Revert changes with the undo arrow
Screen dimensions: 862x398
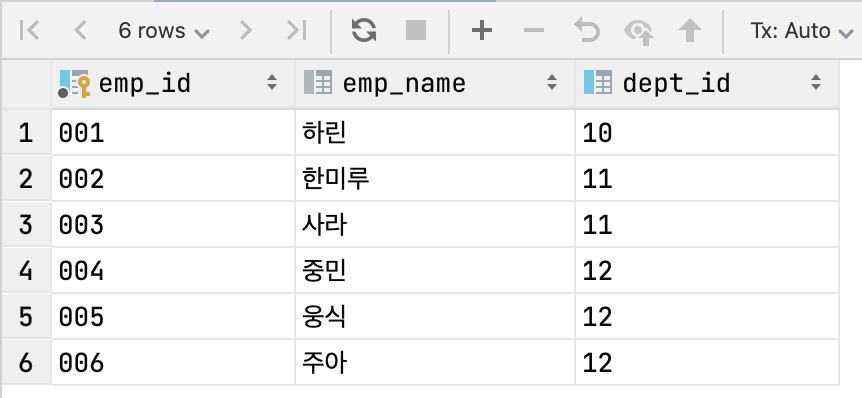[587, 31]
